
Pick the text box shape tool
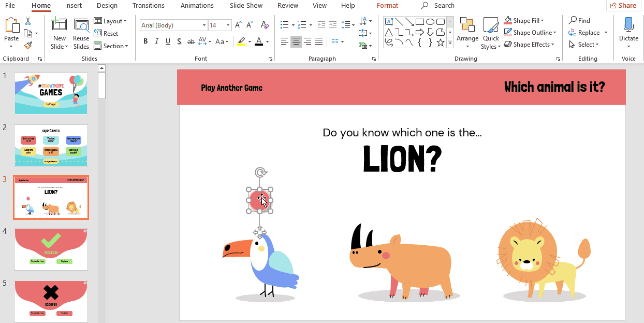388,22
